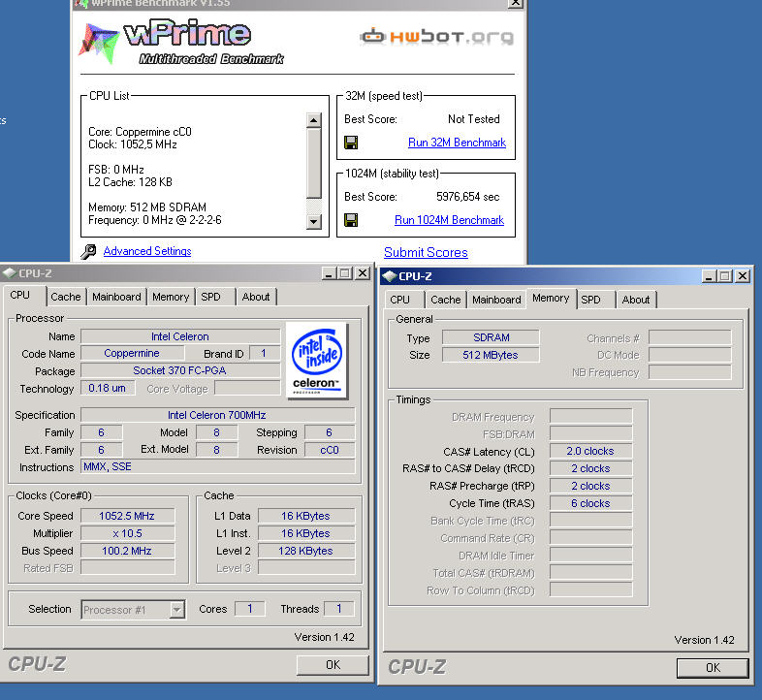This screenshot has width=762, height=700.
Task: Click the CPU List scrollbar thumb
Action: pyautogui.click(x=314, y=163)
